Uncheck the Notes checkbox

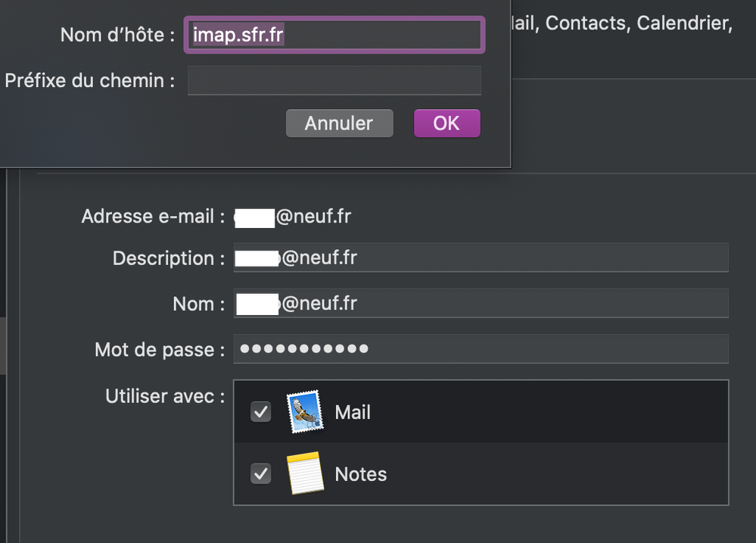click(261, 473)
